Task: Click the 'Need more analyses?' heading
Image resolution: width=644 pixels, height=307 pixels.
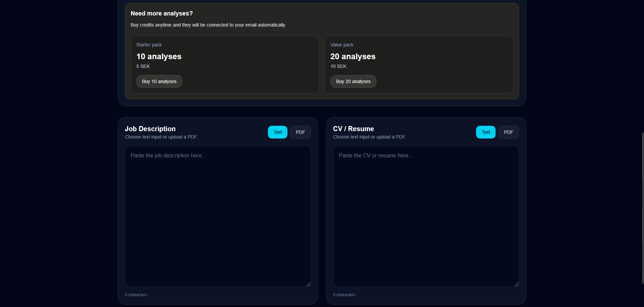Action: [162, 13]
